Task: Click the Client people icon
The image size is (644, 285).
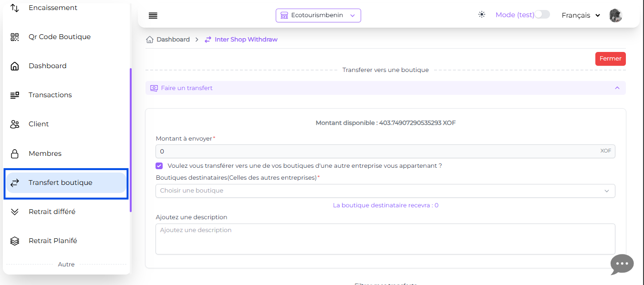Action: 15,124
